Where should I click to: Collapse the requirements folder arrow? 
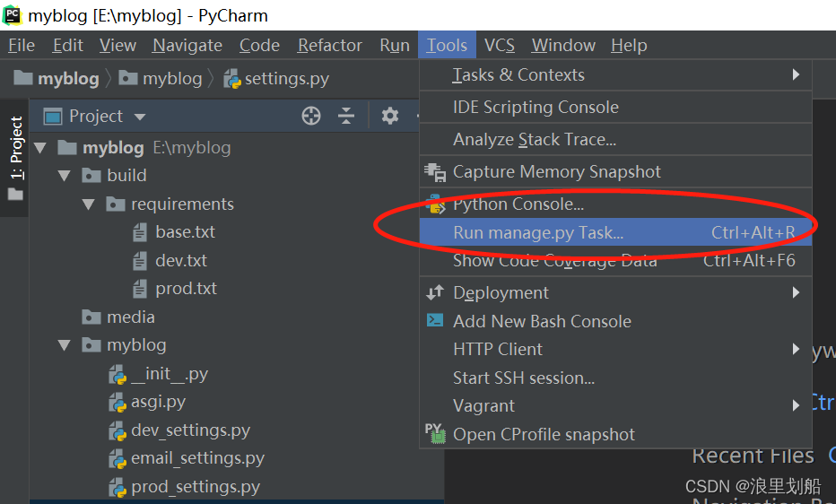(89, 204)
